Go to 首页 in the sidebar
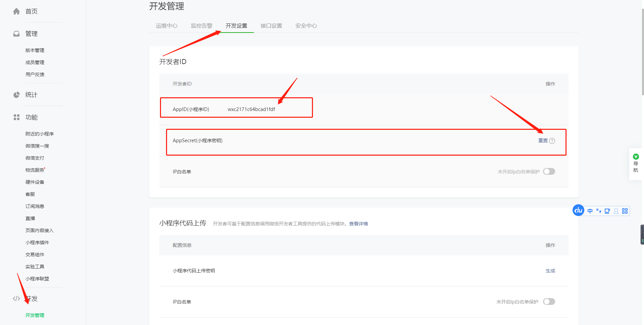Screen dimensions: 644x325 [32, 11]
